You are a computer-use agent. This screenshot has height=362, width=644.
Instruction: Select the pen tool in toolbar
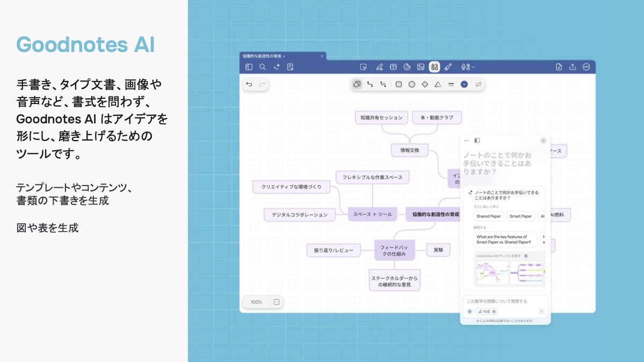point(379,67)
